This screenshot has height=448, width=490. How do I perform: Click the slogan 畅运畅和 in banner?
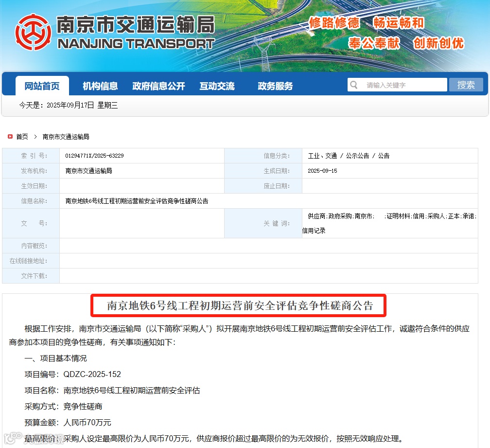(x=399, y=23)
